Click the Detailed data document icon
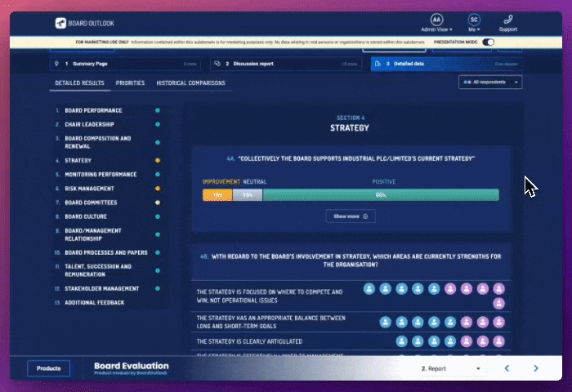Screen dimensions: 572x392 coord(377,63)
